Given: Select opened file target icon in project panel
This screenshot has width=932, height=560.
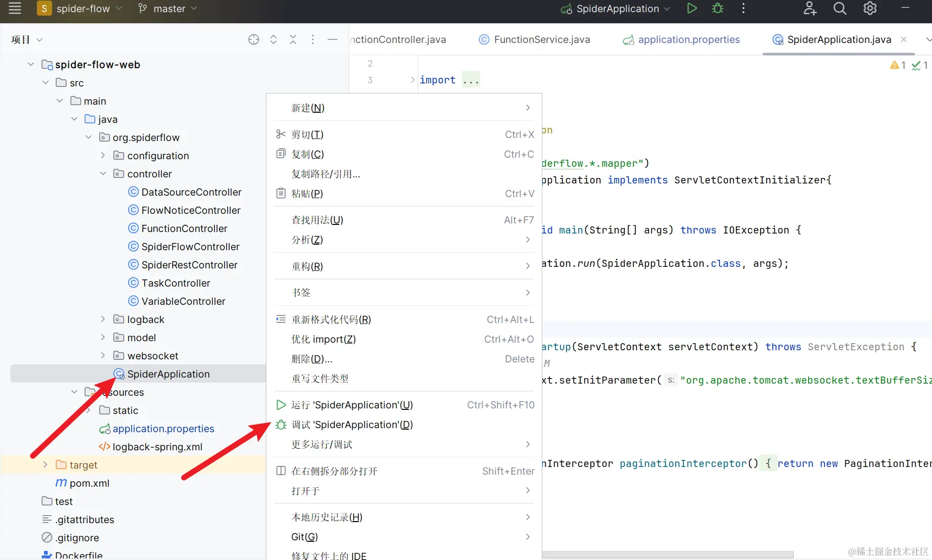Looking at the screenshot, I should pos(254,39).
